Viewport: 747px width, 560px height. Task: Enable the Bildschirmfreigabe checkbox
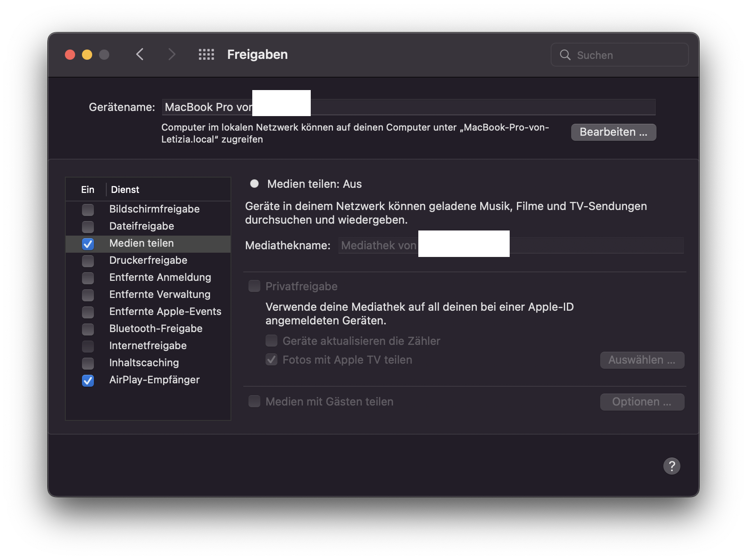88,210
